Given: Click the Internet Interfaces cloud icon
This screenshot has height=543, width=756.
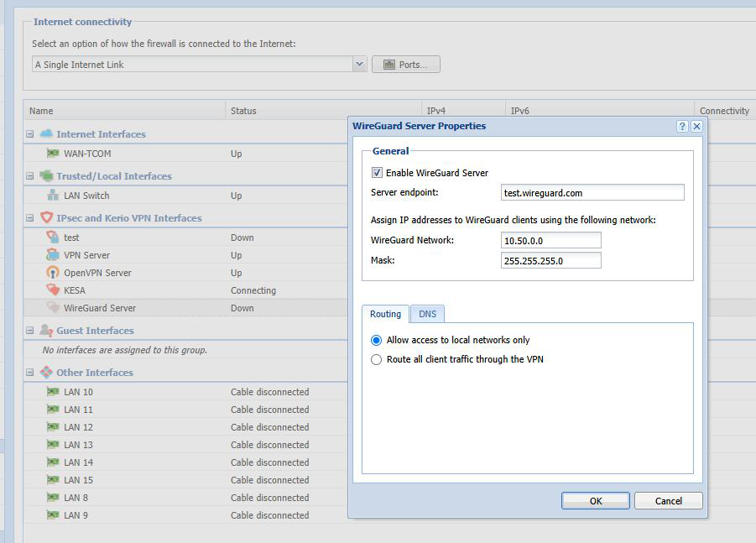Looking at the screenshot, I should [46, 133].
